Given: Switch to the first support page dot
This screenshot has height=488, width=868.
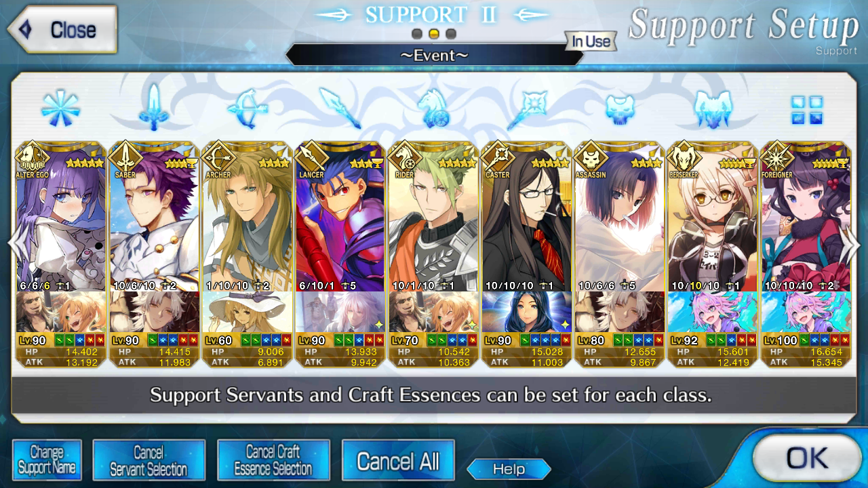Looking at the screenshot, I should click(417, 34).
